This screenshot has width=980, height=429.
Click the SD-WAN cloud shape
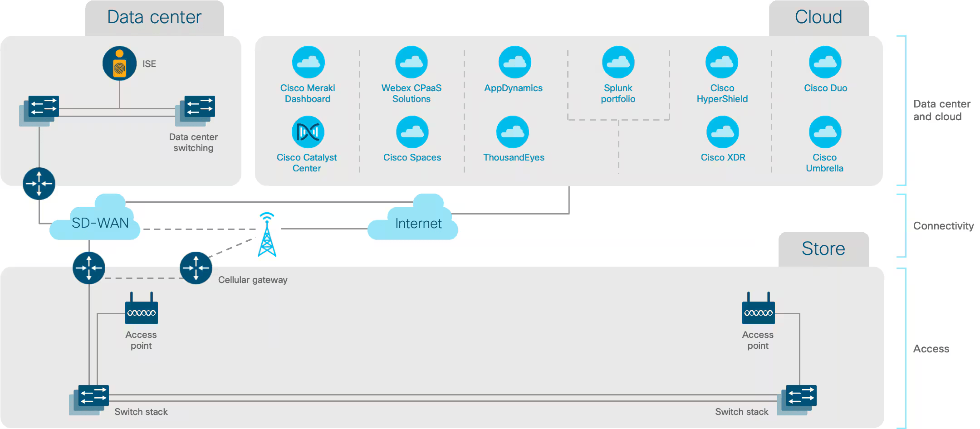pos(95,218)
